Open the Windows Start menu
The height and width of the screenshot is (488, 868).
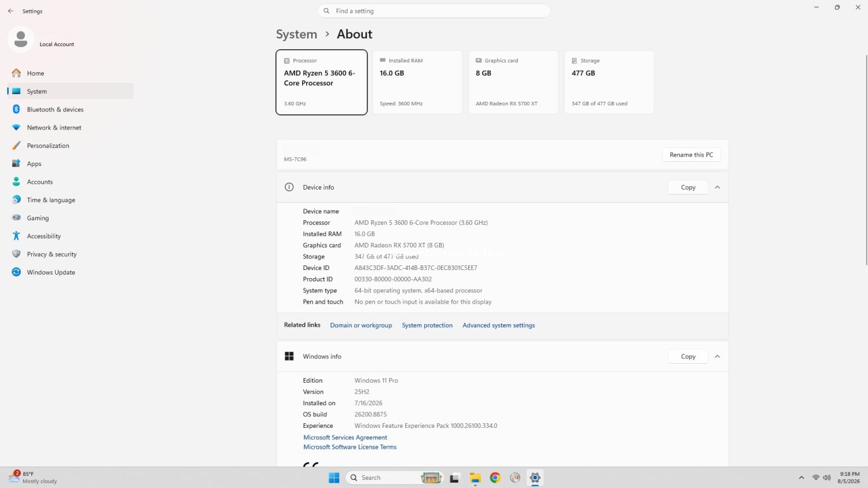[334, 478]
